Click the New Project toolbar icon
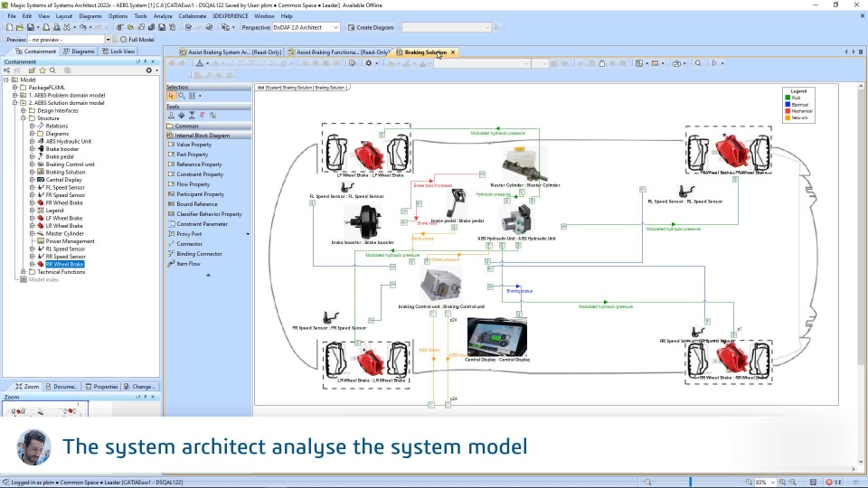 [x=9, y=27]
